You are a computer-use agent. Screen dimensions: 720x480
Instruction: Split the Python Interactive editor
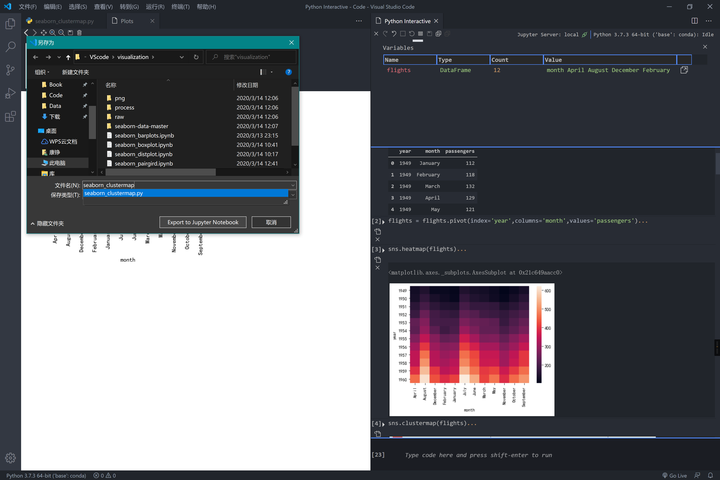tap(694, 21)
